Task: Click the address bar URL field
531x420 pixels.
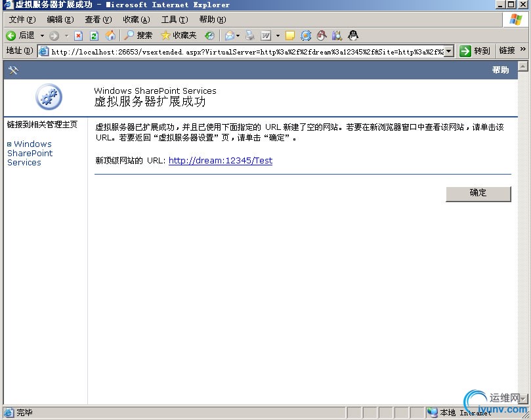Action: 247,51
